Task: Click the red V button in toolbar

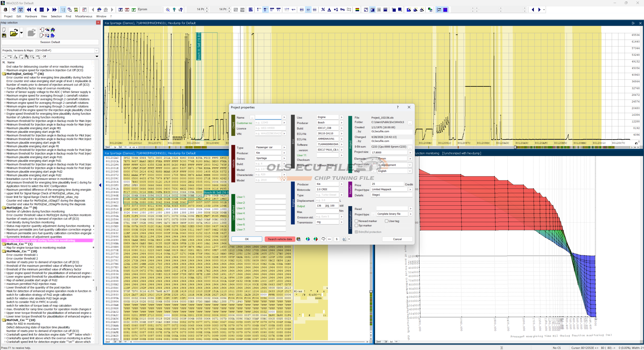Action: 127,10
